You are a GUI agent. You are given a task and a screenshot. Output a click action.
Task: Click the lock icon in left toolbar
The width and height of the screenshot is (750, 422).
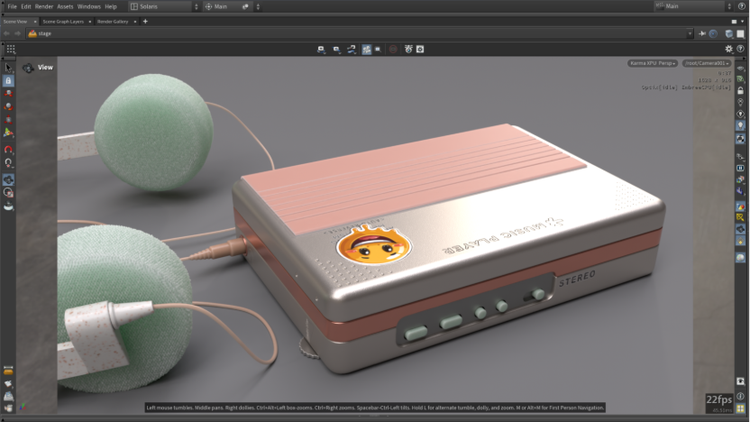8,81
